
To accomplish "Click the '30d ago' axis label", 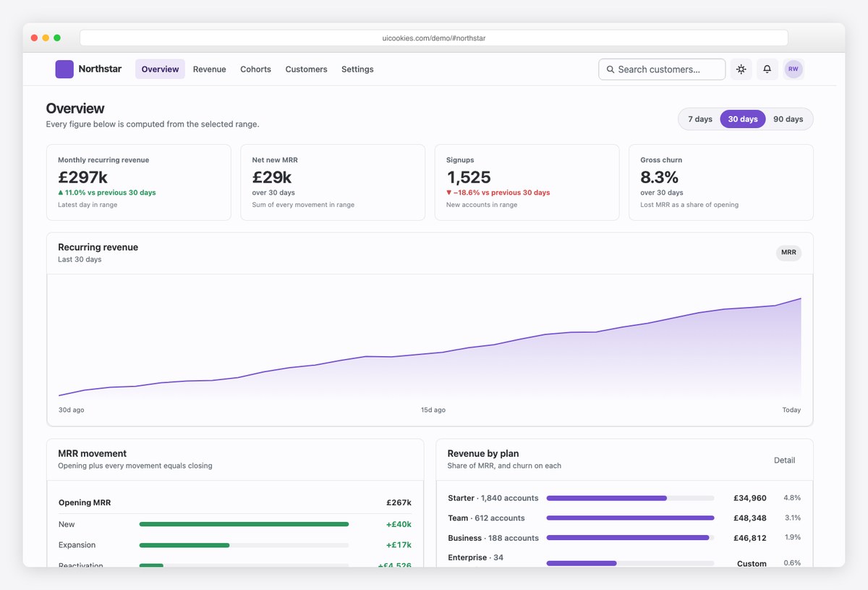I will pyautogui.click(x=71, y=410).
